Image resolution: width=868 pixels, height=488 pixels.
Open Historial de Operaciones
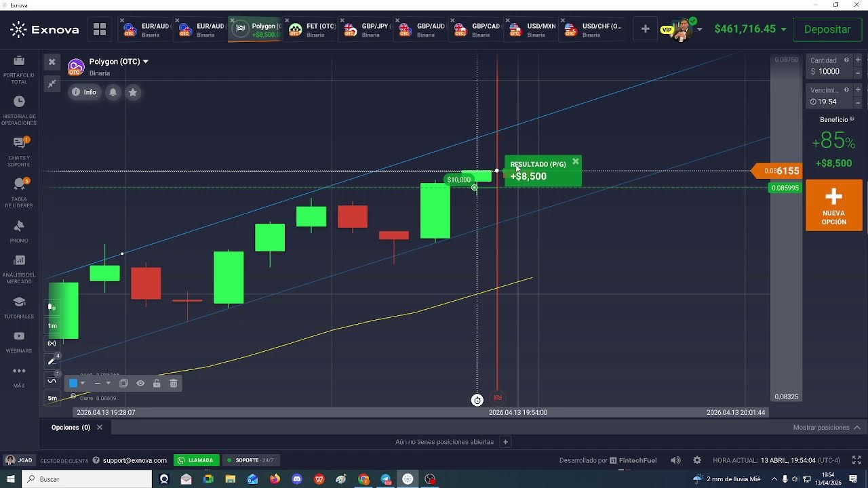19,110
